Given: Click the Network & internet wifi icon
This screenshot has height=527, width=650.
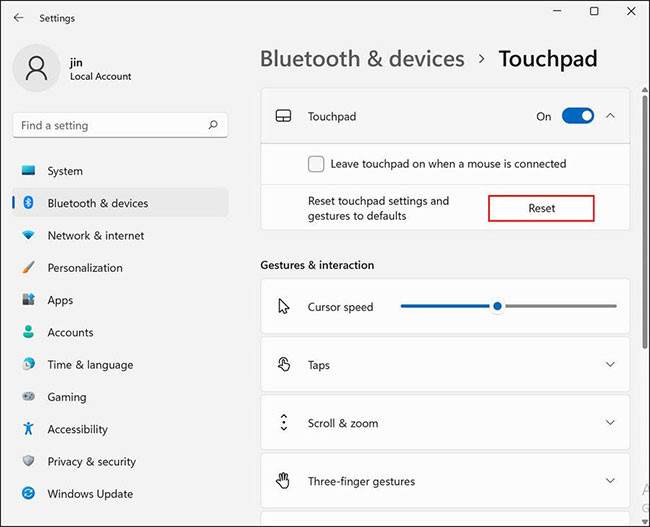Looking at the screenshot, I should tap(28, 236).
